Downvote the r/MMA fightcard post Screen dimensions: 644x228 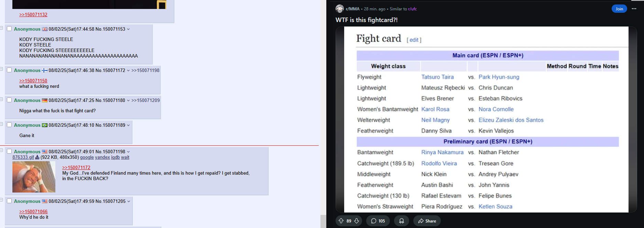click(357, 221)
